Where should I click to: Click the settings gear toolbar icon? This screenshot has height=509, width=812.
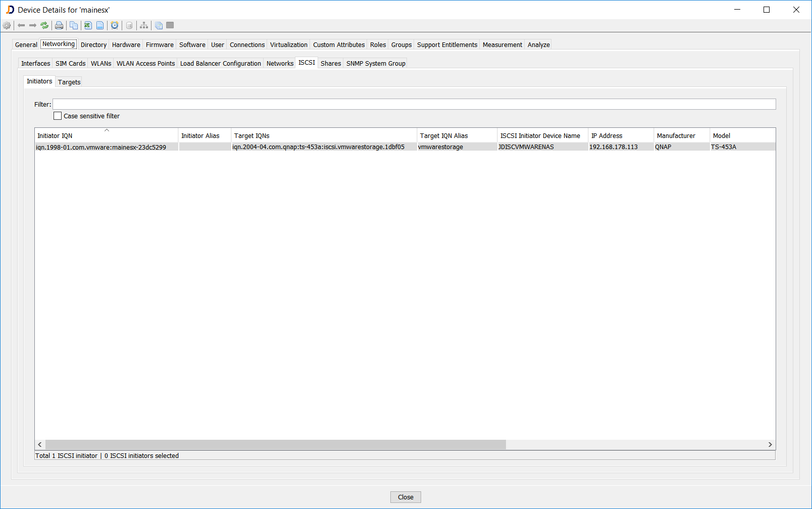pyautogui.click(x=7, y=25)
